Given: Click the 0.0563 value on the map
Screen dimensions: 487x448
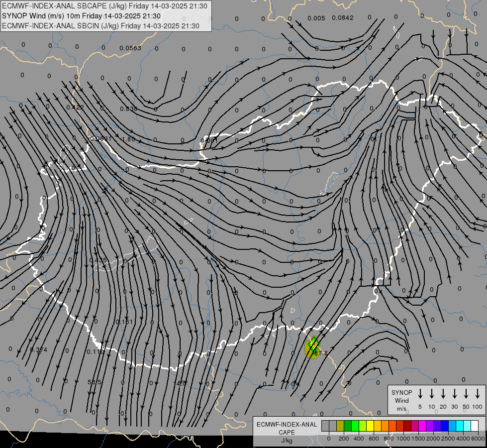Looking at the screenshot, I should [130, 48].
